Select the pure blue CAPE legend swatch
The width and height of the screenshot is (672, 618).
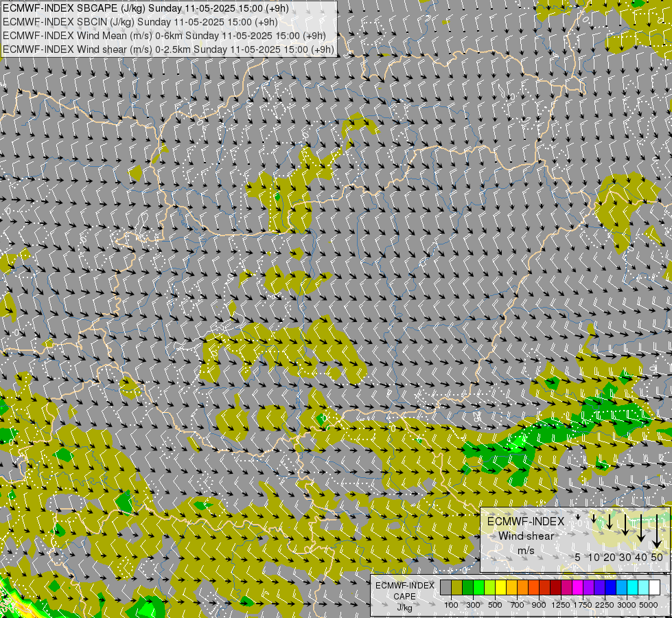tap(610, 588)
